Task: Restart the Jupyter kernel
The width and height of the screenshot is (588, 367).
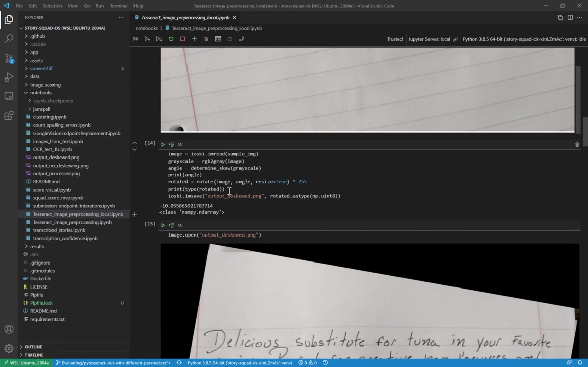Action: click(x=171, y=39)
